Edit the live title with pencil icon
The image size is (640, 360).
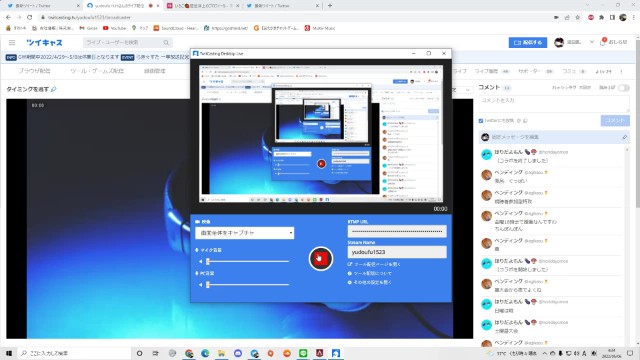coord(53,89)
